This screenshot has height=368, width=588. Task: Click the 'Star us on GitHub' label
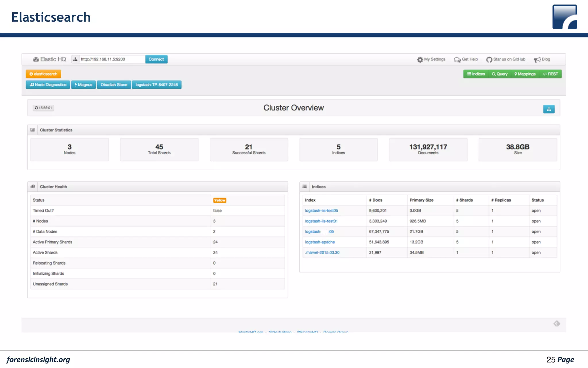(509, 59)
